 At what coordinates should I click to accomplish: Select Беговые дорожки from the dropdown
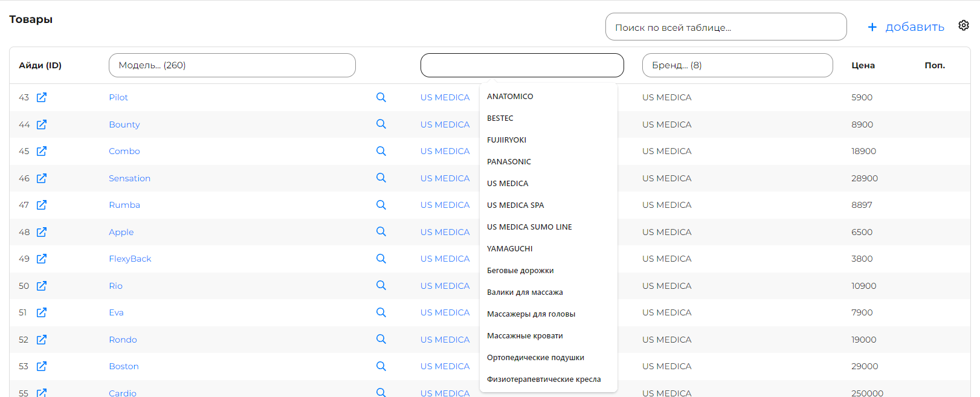click(x=549, y=271)
